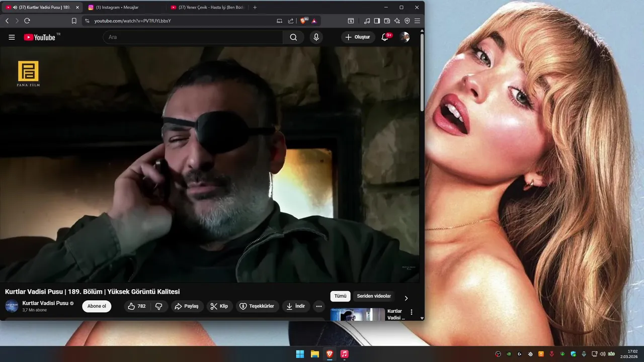The height and width of the screenshot is (362, 644).
Task: Focus the Ara search field
Action: 193,37
